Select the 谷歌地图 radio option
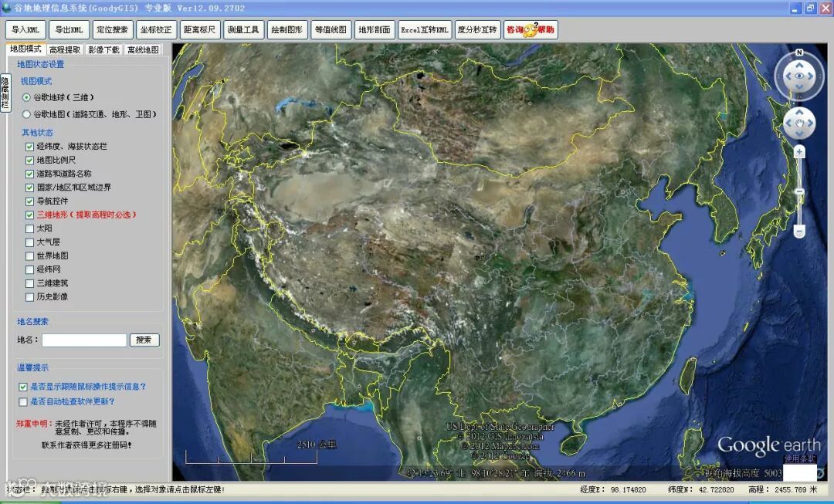The image size is (834, 504). click(26, 114)
